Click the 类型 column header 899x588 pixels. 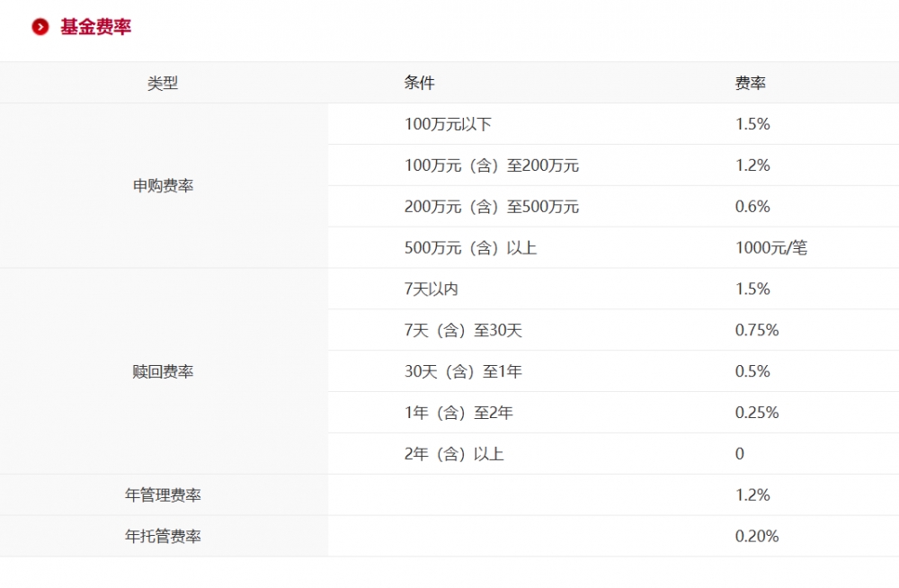pyautogui.click(x=165, y=83)
